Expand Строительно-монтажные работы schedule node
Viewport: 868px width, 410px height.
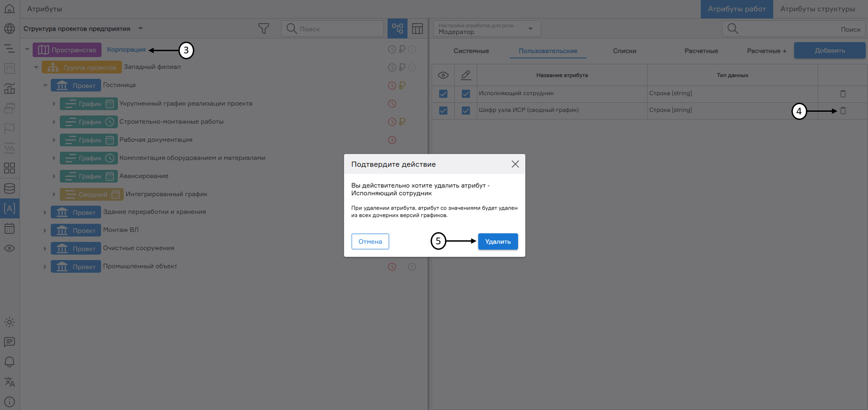[x=54, y=121]
